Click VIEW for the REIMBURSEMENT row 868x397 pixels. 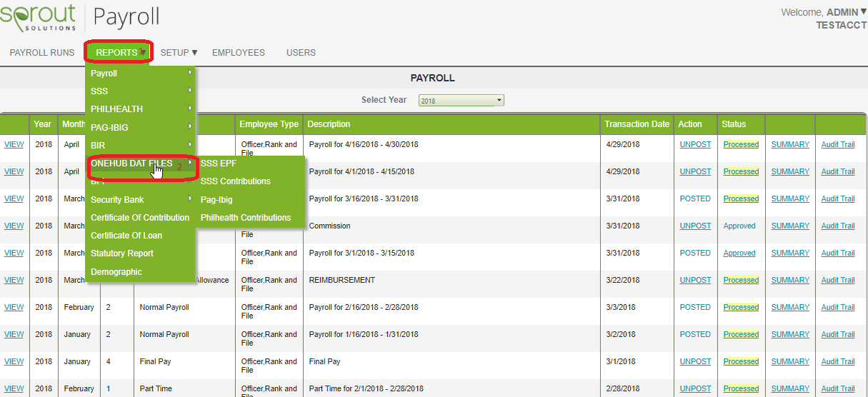pos(14,280)
